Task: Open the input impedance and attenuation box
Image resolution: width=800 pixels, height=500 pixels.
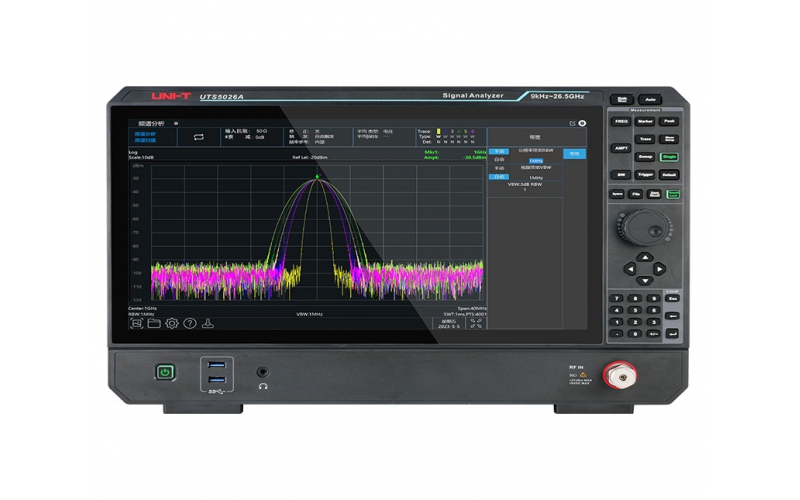Action: pos(251,137)
